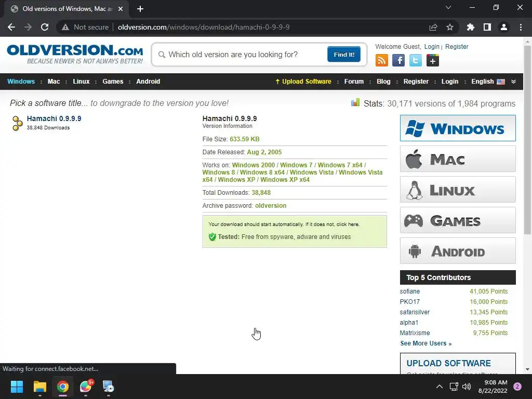Open contributor sofiane
Screen dimensions: 532x399
(x=409, y=291)
